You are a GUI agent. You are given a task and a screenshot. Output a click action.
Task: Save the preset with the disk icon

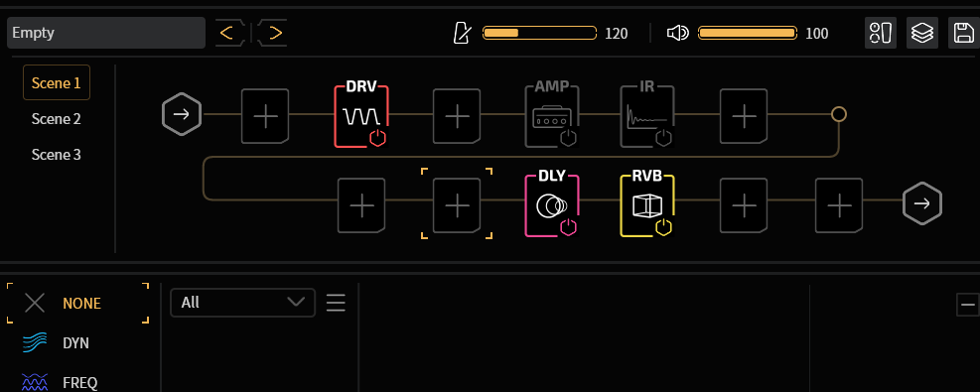pyautogui.click(x=964, y=33)
